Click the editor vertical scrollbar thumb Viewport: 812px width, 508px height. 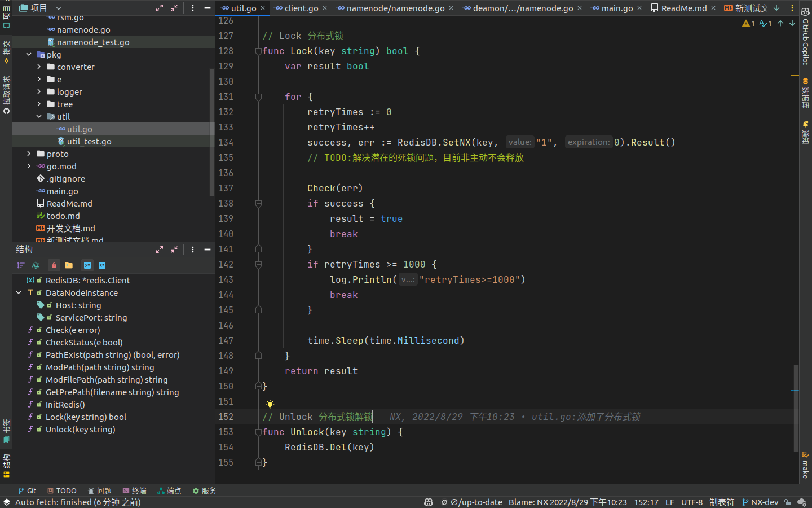click(796, 408)
